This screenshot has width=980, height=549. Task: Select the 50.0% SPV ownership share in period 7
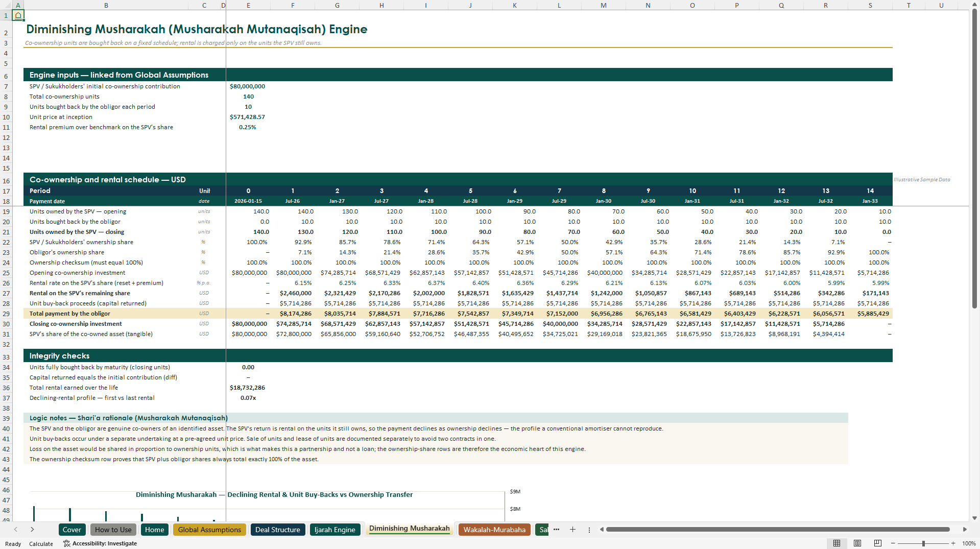click(x=559, y=242)
